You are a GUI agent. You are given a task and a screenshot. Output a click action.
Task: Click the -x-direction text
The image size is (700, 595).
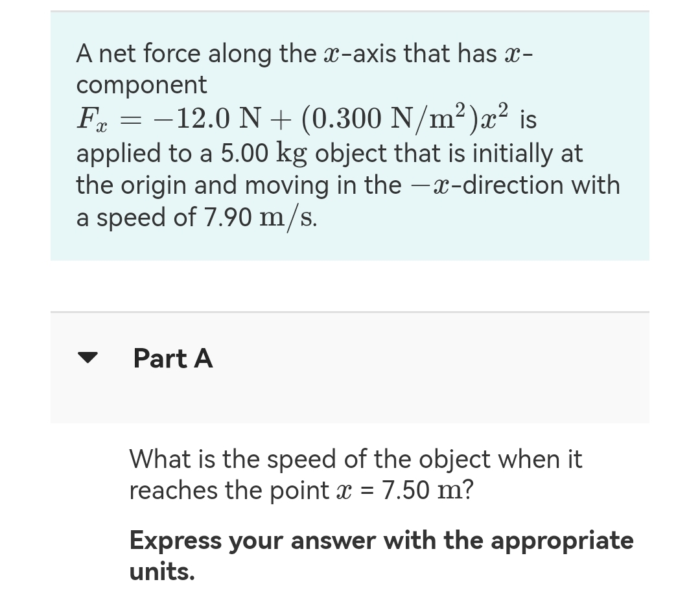click(480, 185)
